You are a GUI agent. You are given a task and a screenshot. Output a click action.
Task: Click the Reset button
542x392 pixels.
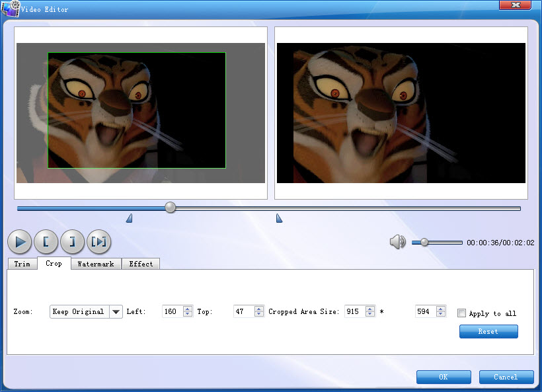coord(488,331)
